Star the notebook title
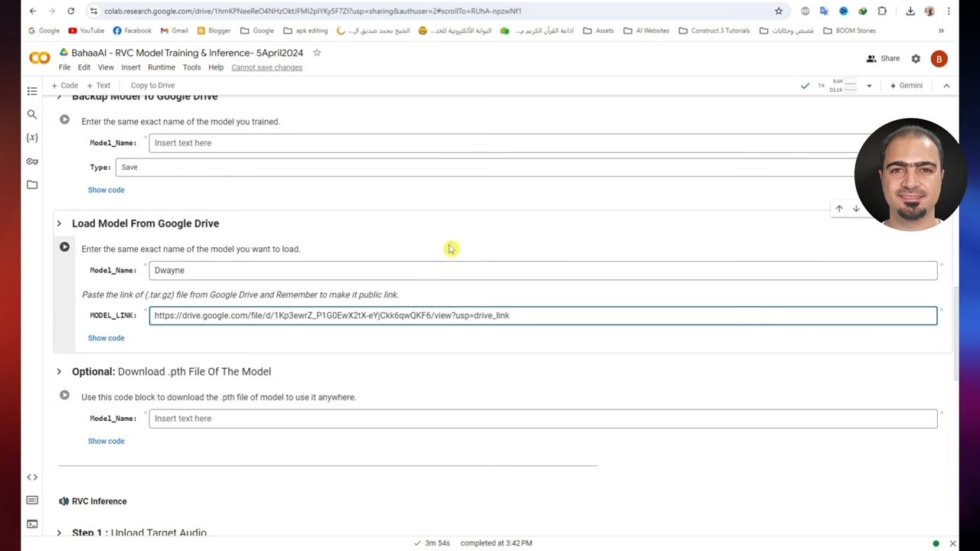 point(317,53)
